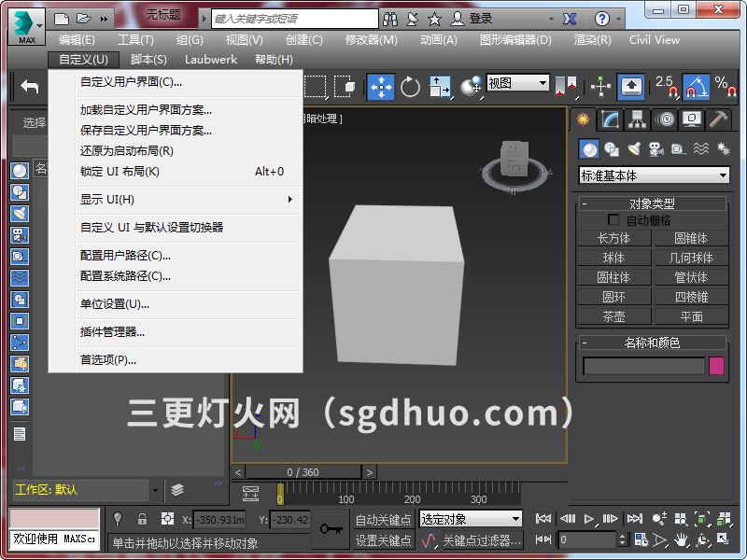This screenshot has width=747, height=560.
Task: Click the magenta object color swatch
Action: coord(716,366)
